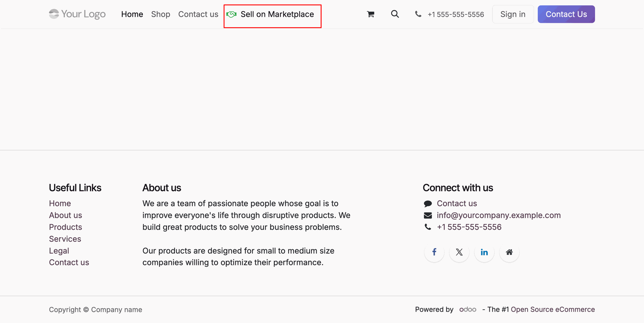
Task: Click the Your Logo image
Action: [77, 14]
